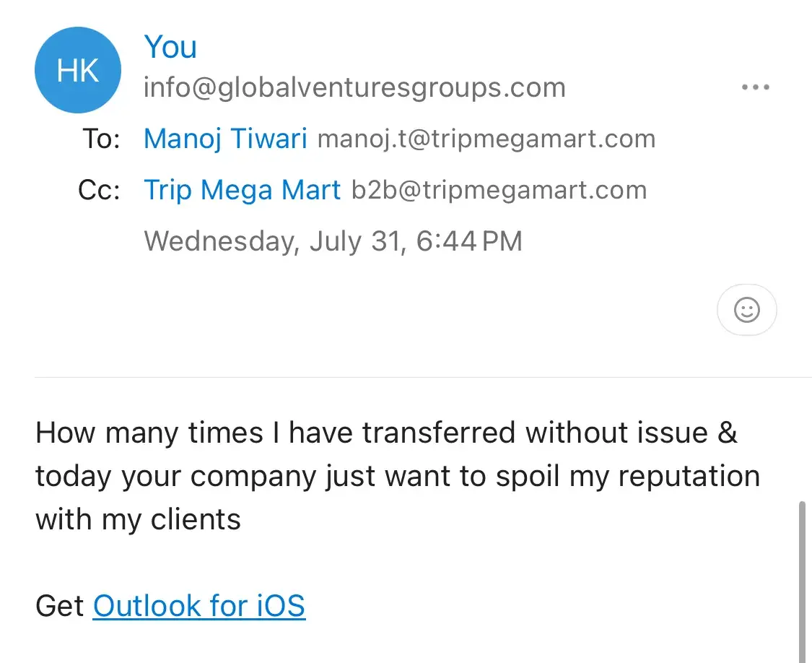Click the info@globalventuresgroups.com sender address
This screenshot has width=812, height=663.
point(354,88)
